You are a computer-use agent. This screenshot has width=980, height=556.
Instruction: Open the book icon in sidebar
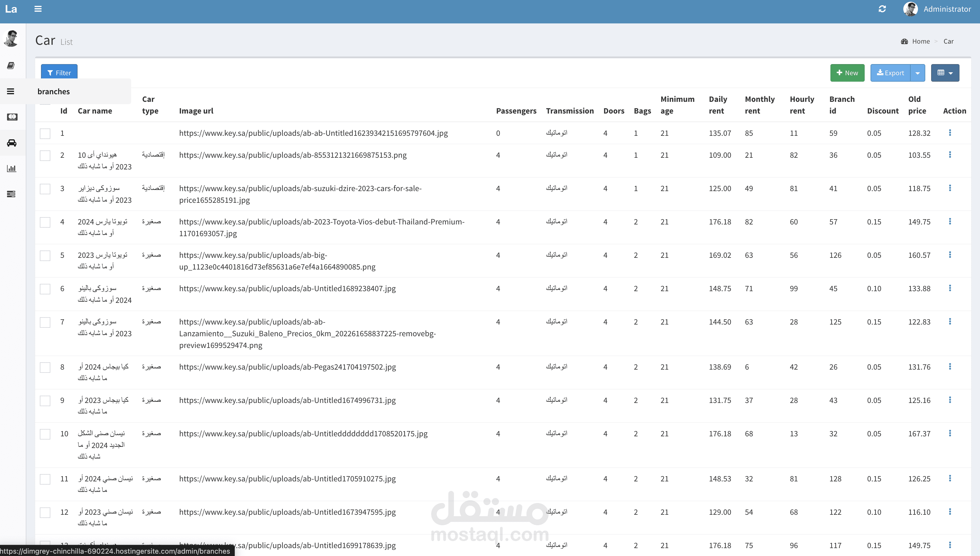coord(11,66)
